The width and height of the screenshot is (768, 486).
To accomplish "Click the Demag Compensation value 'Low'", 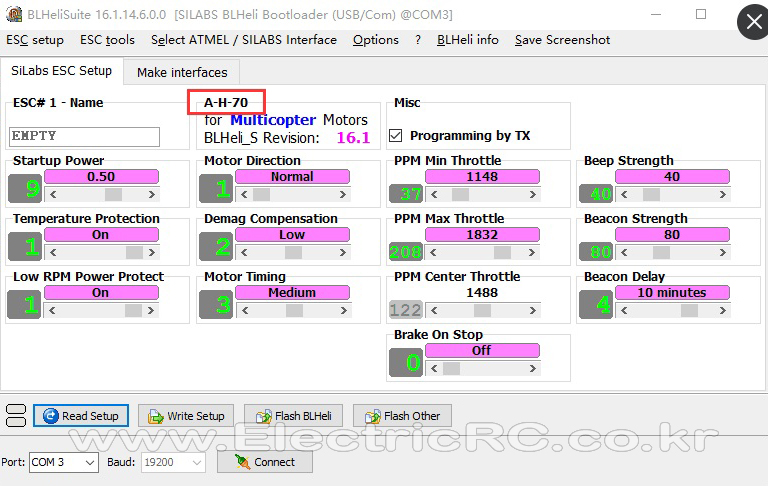I will [292, 235].
